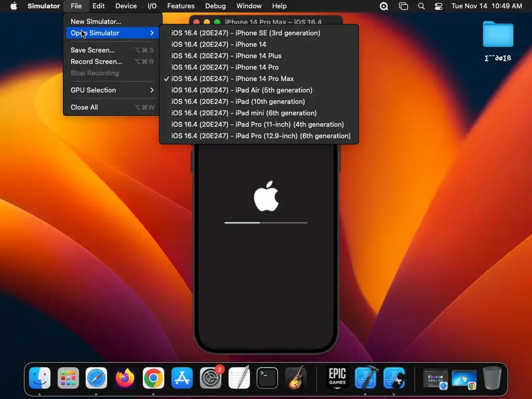The image size is (532, 399).
Task: Open Epic Games Launcher from the Dock
Action: pos(337,378)
